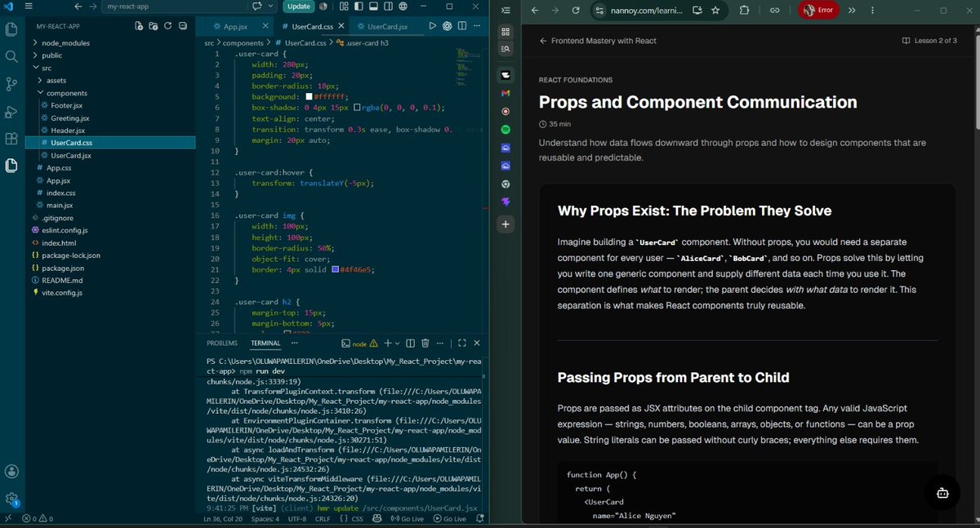Toggle VS Code secondary side bar
Image resolution: width=980 pixels, height=528 pixels.
(x=388, y=7)
